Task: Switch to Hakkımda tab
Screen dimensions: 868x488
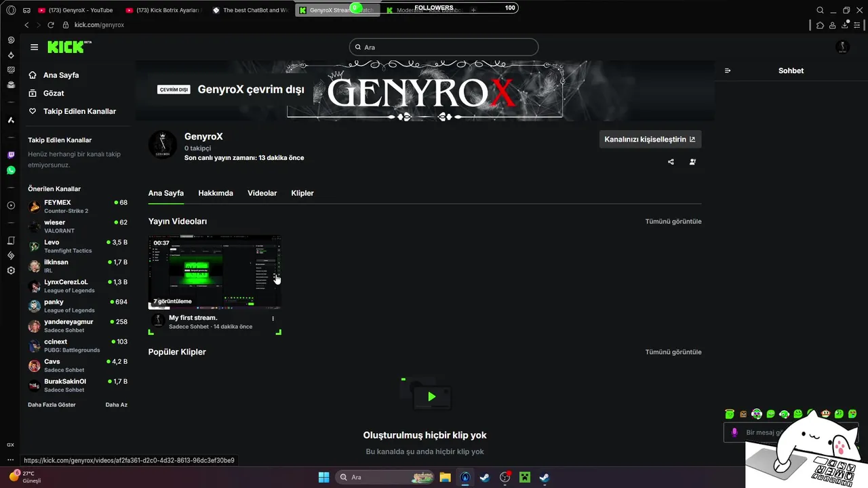Action: click(216, 193)
